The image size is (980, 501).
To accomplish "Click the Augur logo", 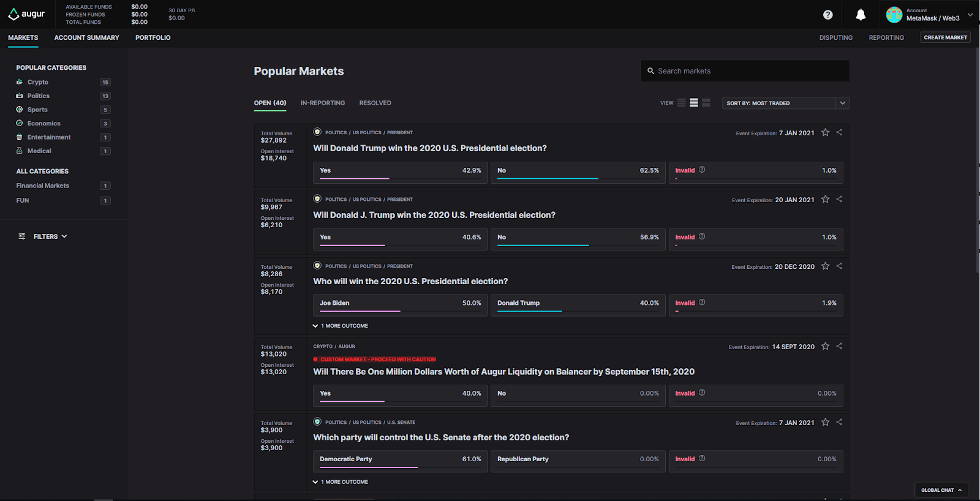I will [x=26, y=14].
